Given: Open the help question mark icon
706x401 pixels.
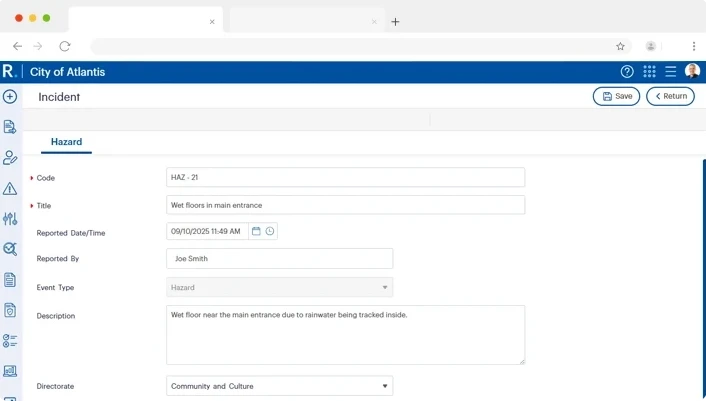Looking at the screenshot, I should [x=627, y=72].
